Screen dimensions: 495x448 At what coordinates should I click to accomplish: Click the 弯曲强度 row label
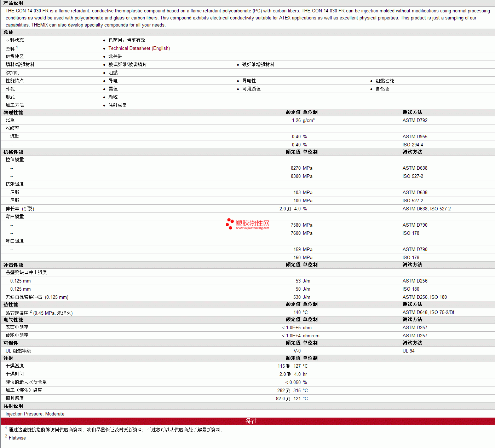pos(15,241)
